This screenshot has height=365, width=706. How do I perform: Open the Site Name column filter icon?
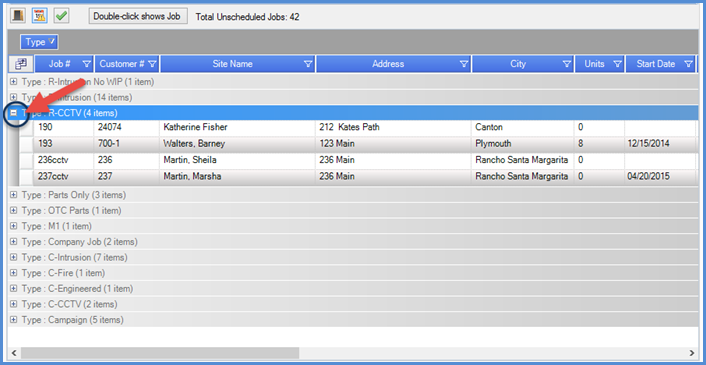pos(308,64)
